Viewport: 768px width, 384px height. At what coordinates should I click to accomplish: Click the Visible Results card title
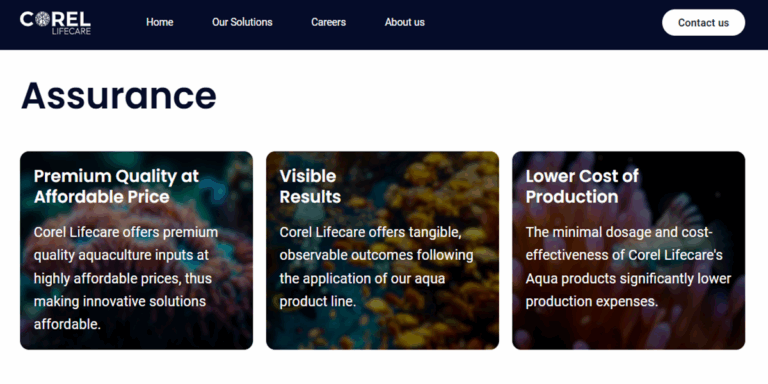[x=310, y=186]
